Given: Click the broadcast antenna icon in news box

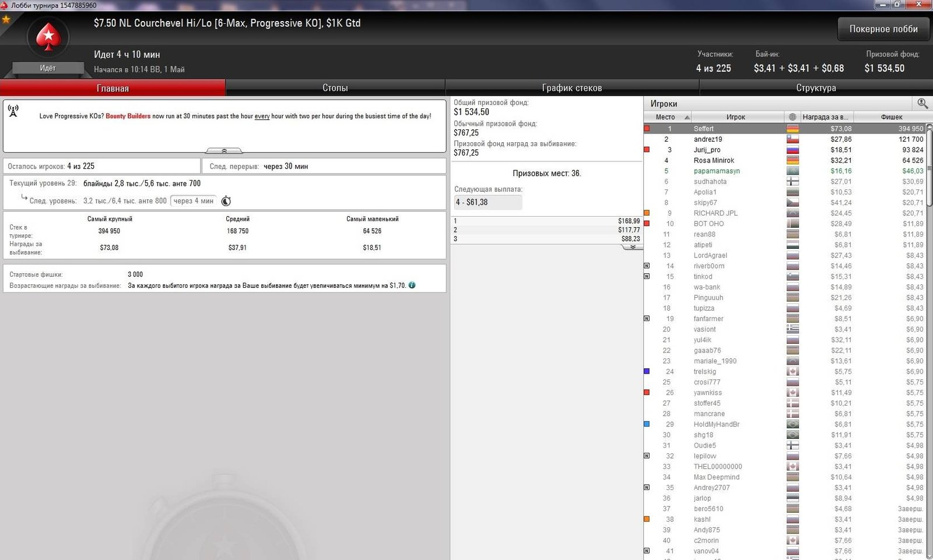Looking at the screenshot, I should 13,111.
